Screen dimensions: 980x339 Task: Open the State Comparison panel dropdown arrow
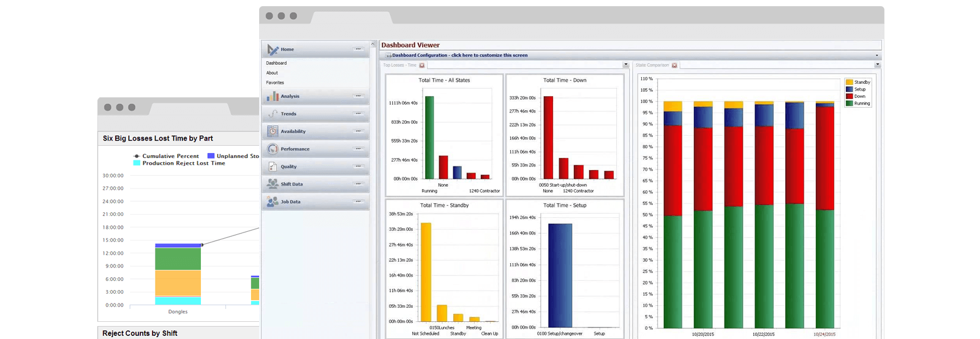(x=877, y=65)
